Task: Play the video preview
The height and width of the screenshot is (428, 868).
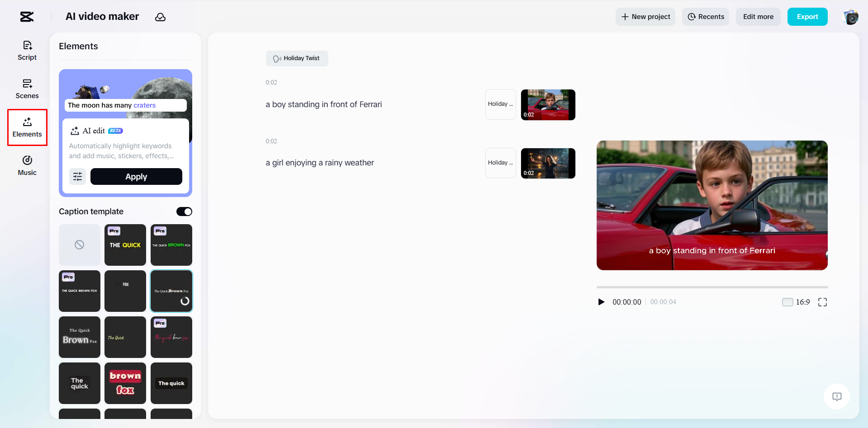Action: coord(601,302)
